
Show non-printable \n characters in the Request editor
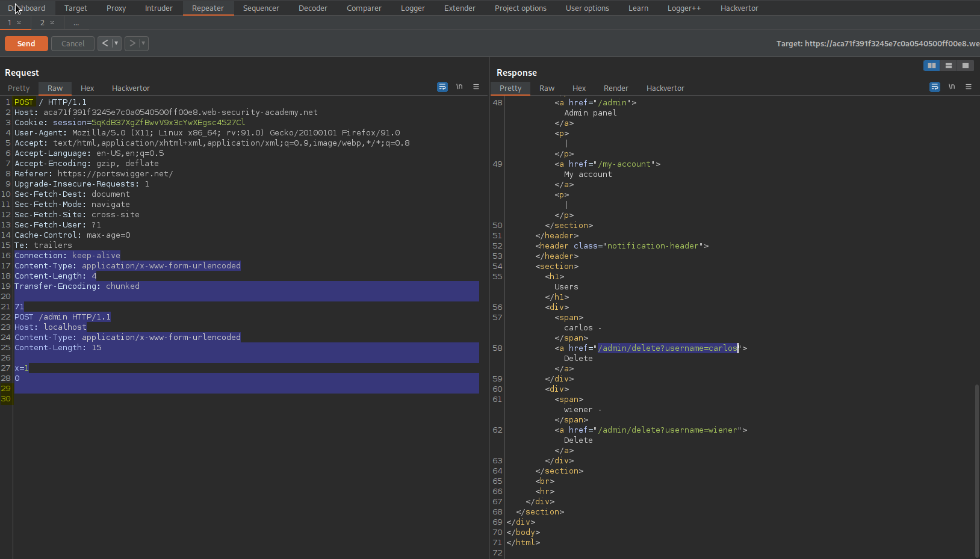459,87
